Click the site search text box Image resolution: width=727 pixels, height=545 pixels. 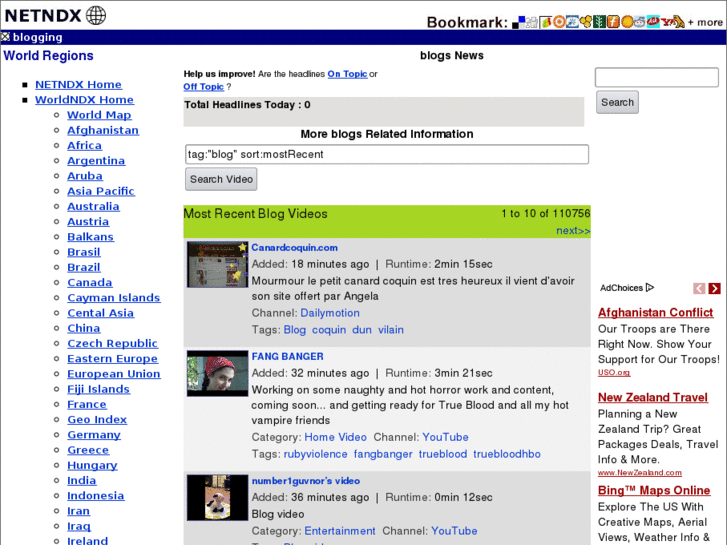click(x=657, y=77)
